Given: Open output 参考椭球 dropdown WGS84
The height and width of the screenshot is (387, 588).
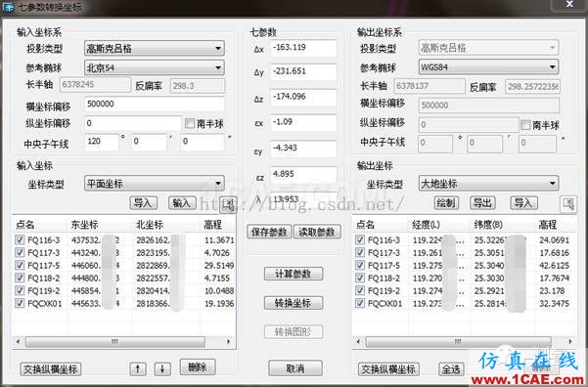Looking at the screenshot, I should 488,67.
